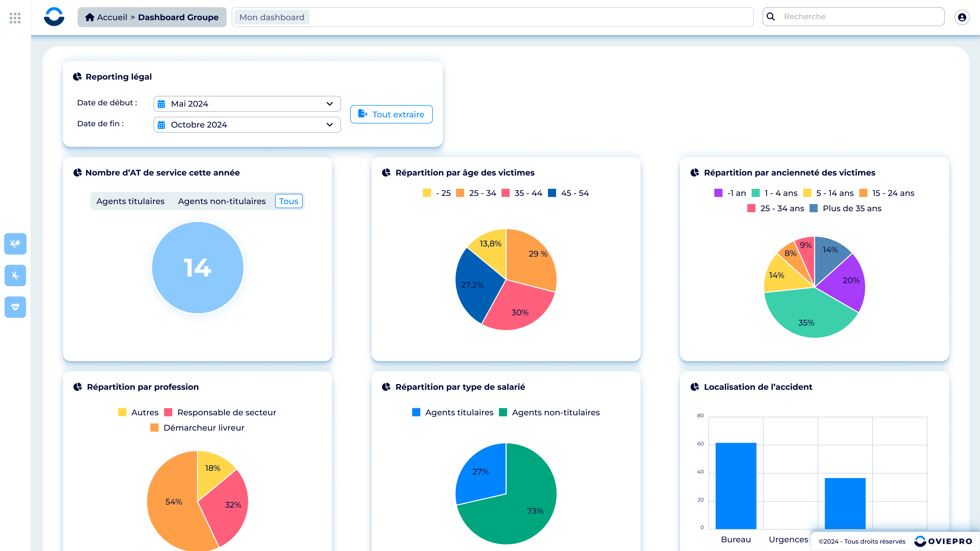This screenshot has height=551, width=980.
Task: Open the heart health sidebar icon
Action: click(x=15, y=307)
